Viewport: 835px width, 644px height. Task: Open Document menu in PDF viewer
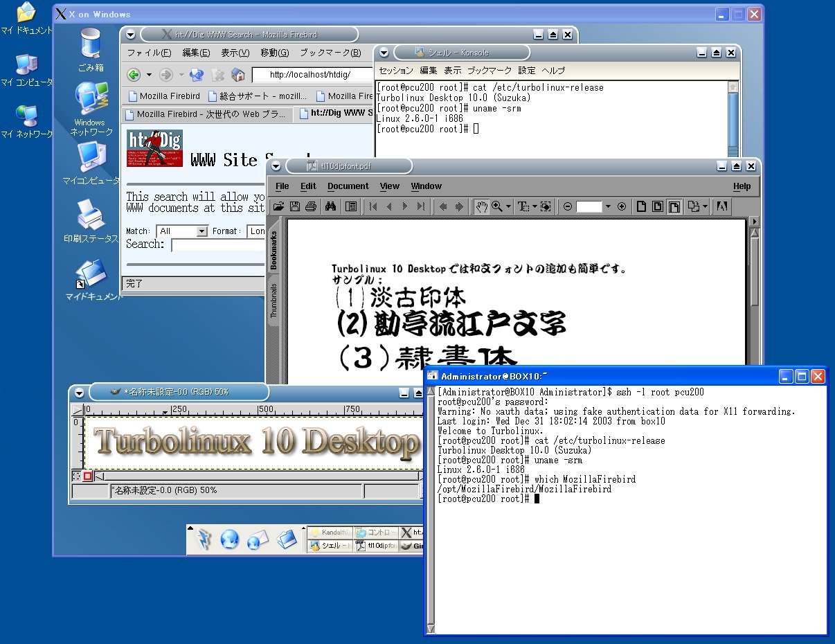(348, 186)
